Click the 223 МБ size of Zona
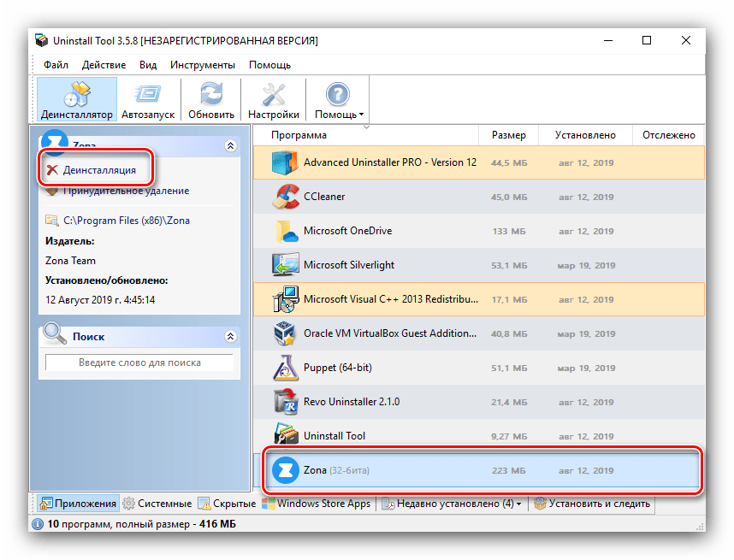The image size is (734, 560). coord(509,470)
